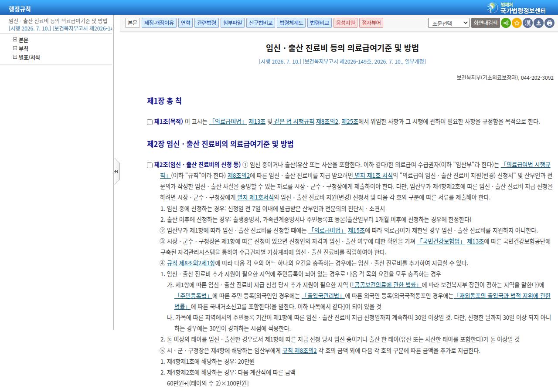
Task: Click the green share icon
Action: [x=506, y=23]
